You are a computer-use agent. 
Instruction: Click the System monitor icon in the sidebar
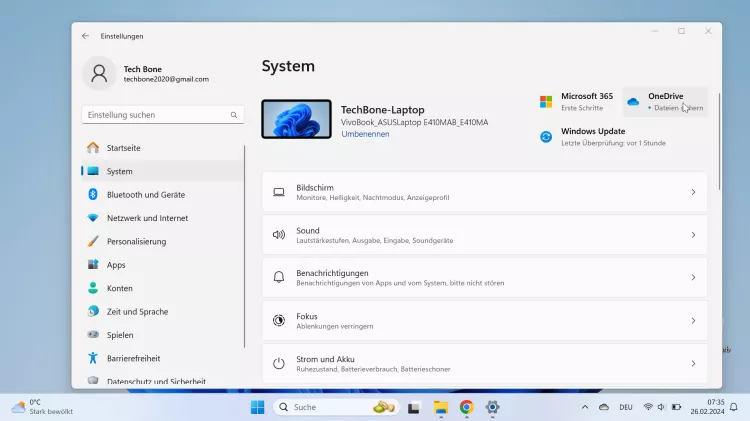[93, 171]
